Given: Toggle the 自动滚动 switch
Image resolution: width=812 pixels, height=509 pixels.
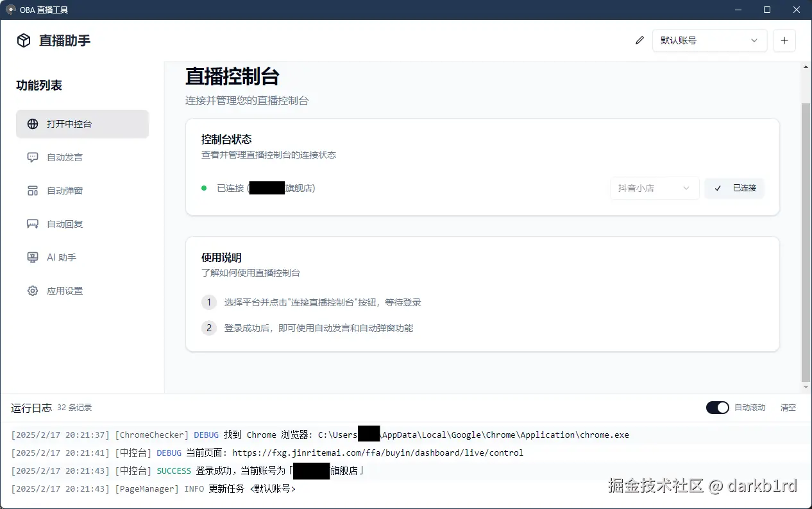Looking at the screenshot, I should click(x=718, y=408).
